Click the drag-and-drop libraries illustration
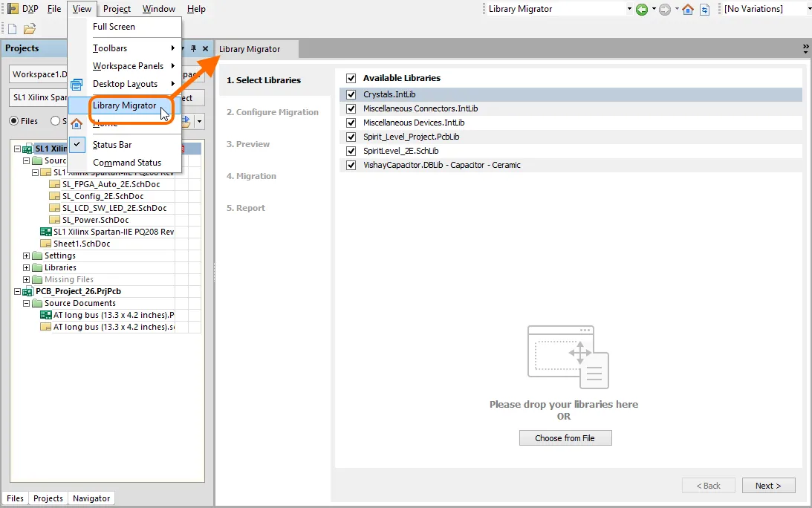The height and width of the screenshot is (508, 812). click(x=568, y=357)
